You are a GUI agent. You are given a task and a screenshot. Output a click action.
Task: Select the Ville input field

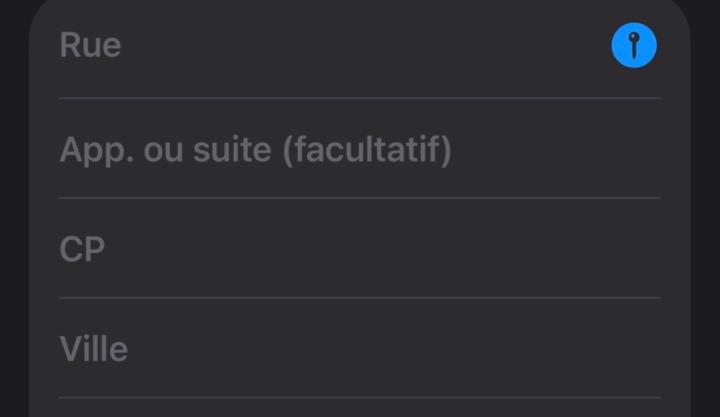point(360,349)
